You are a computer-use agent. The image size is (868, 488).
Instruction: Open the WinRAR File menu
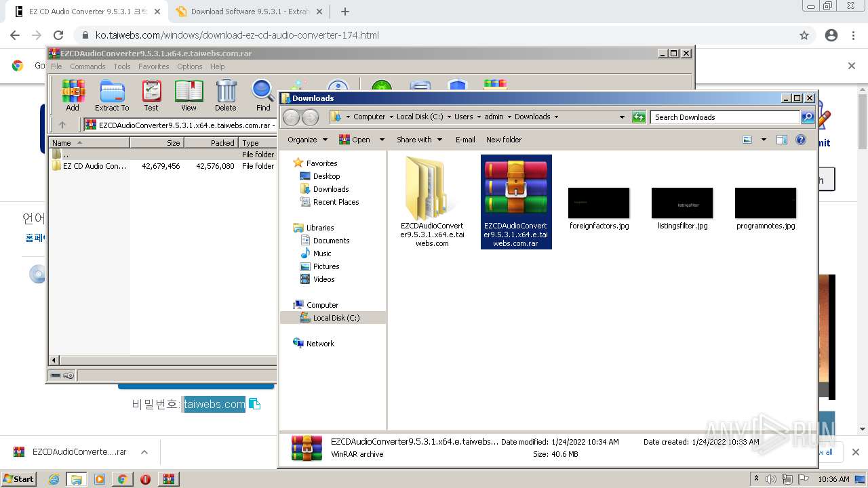click(56, 66)
